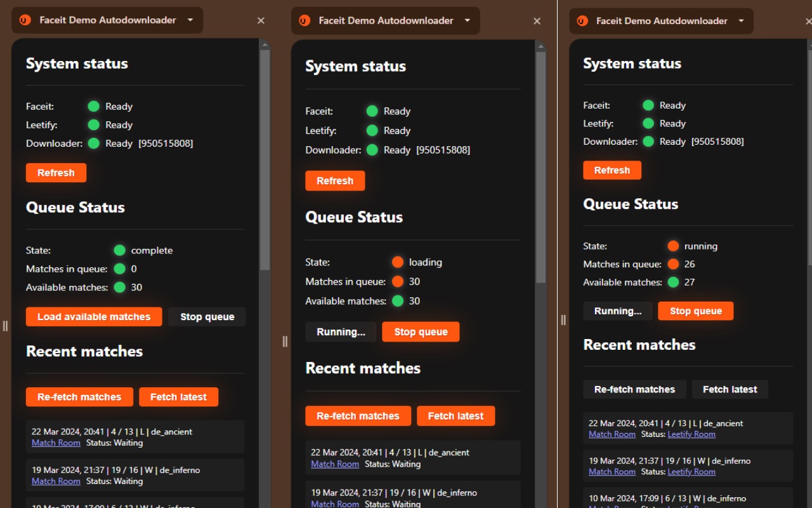The image size is (812, 508).
Task: Open Match Room link for de_inferno 19 Mar, middle panel
Action: click(x=335, y=504)
